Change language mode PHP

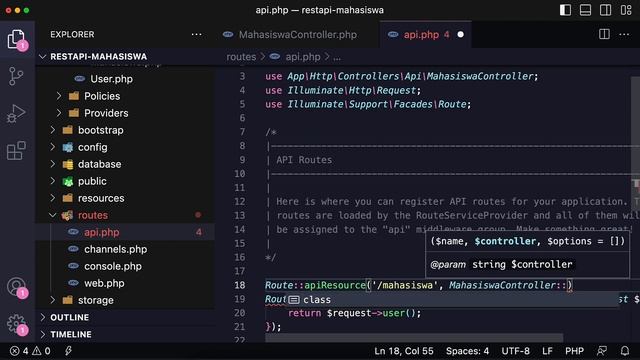[574, 351]
